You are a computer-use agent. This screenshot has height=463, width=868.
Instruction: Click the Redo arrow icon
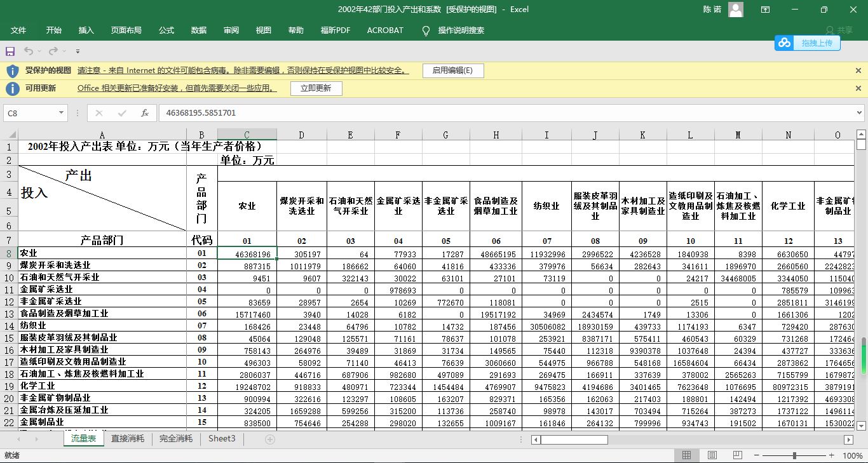(53, 51)
